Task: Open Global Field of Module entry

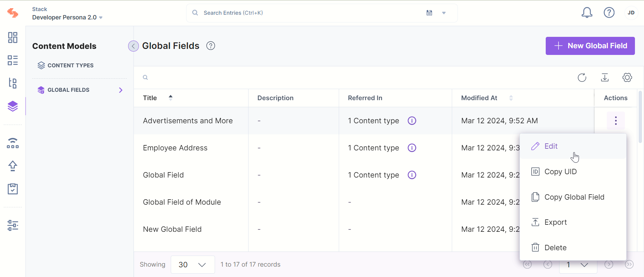Action: [x=182, y=202]
